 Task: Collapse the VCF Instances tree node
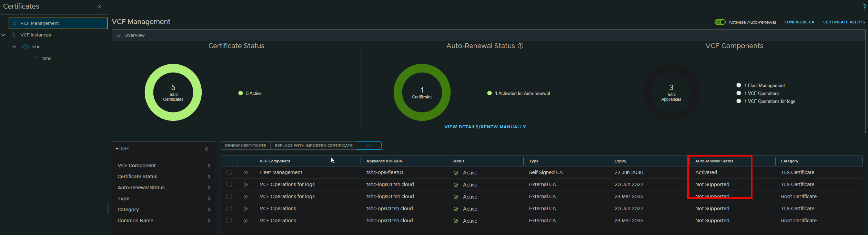coord(3,35)
